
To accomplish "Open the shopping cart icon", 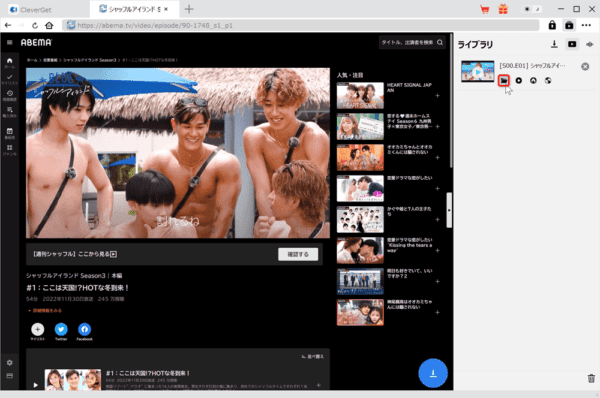I will point(485,9).
